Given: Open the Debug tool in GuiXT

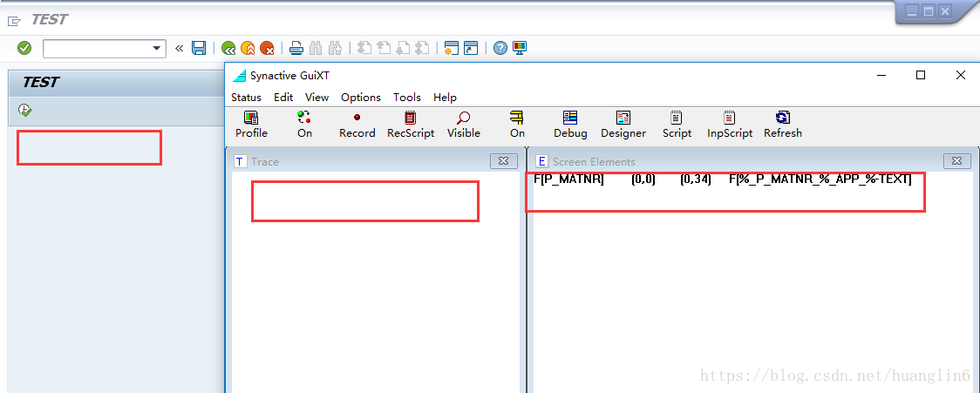Looking at the screenshot, I should [570, 125].
